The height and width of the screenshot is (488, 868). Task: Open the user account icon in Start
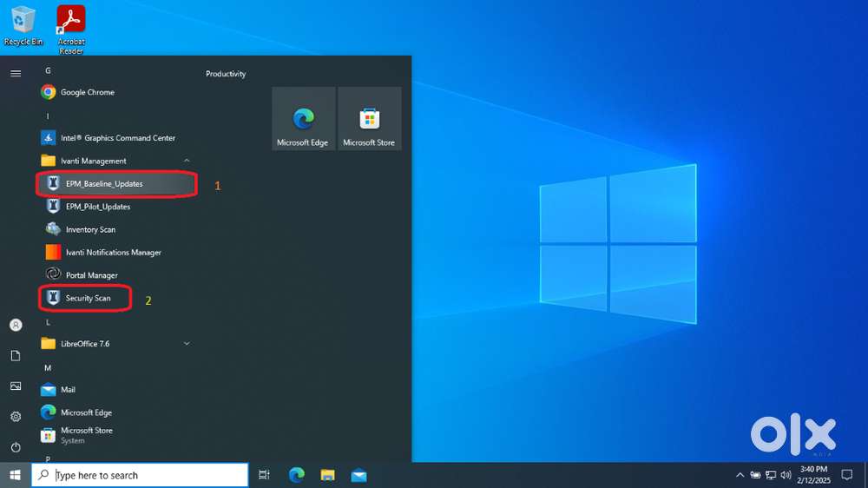pos(16,325)
